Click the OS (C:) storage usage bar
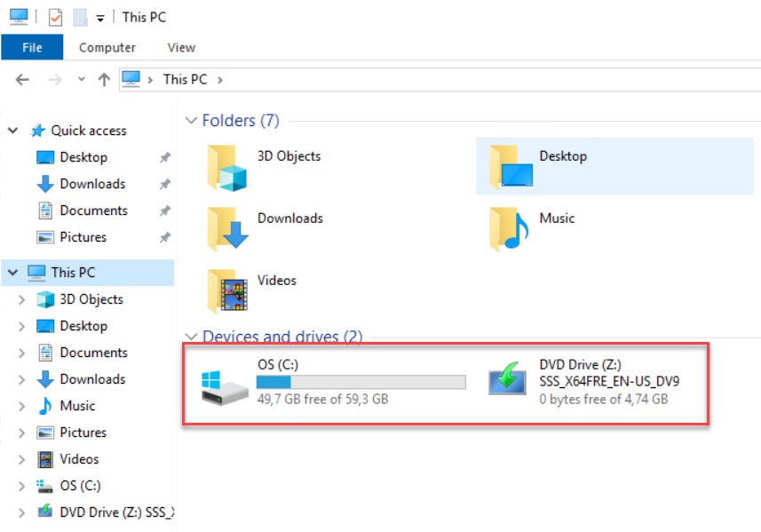Screen dimensions: 761x532 tap(361, 382)
